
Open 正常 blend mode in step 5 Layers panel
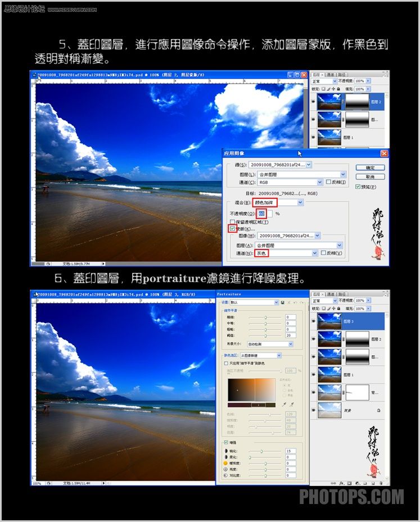pos(324,81)
